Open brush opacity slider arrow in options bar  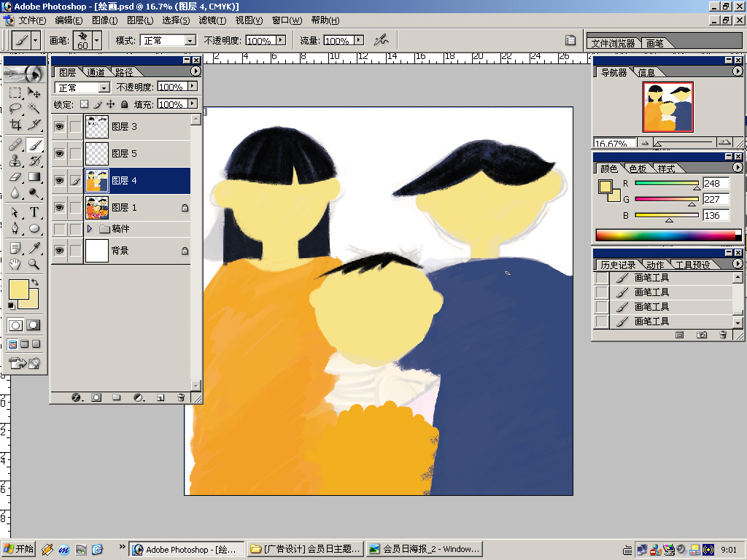280,40
